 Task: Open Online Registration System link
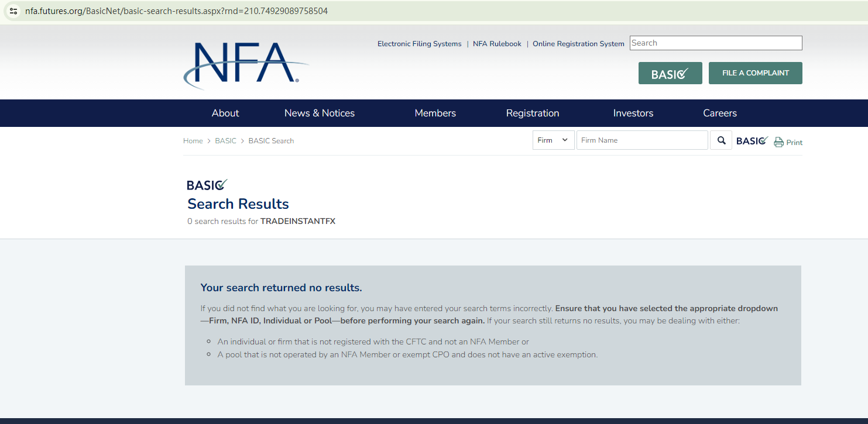pyautogui.click(x=578, y=44)
